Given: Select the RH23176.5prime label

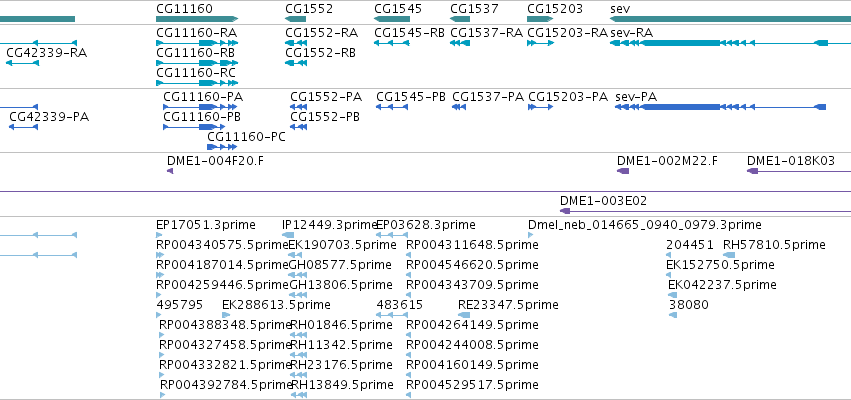Looking at the screenshot, I should (341, 365).
